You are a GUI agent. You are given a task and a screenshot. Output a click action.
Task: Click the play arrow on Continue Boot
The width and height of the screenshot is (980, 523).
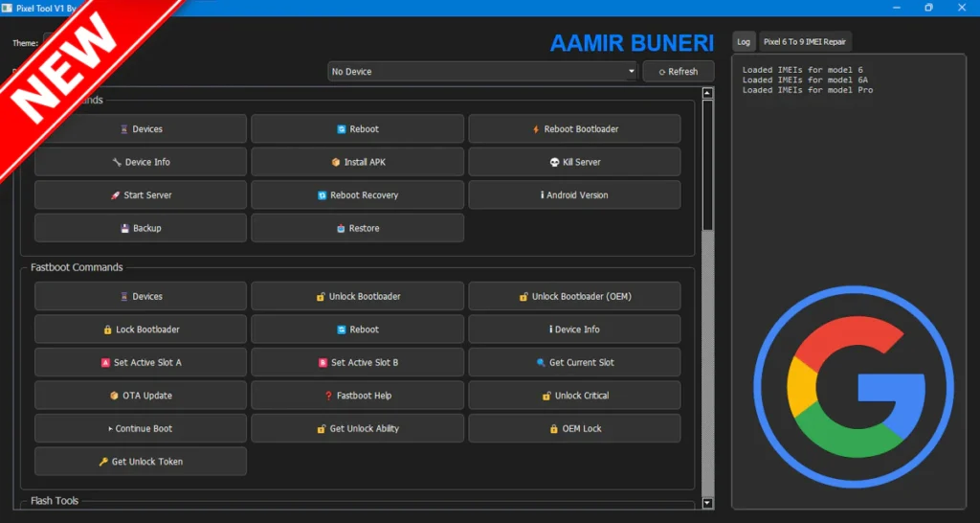[x=111, y=429]
